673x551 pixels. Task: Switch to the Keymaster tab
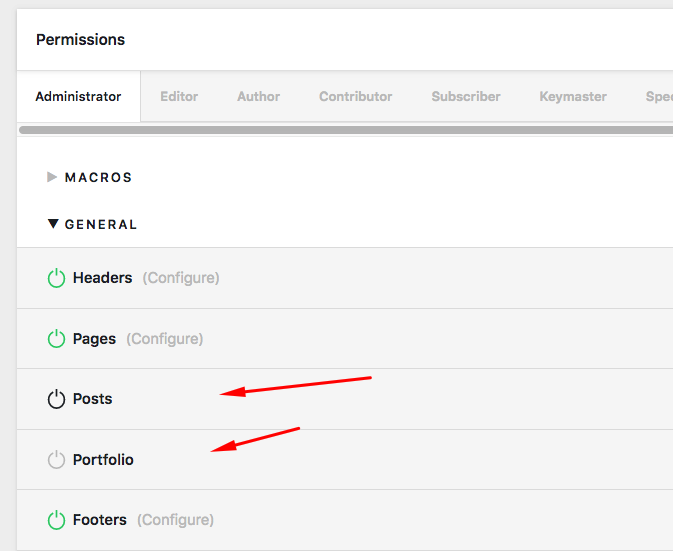tap(573, 97)
